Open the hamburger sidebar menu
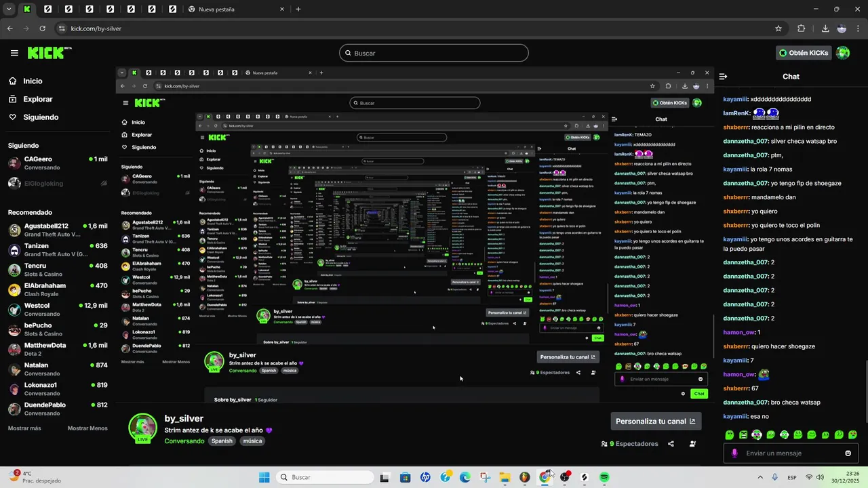The image size is (868, 488). pos(14,53)
